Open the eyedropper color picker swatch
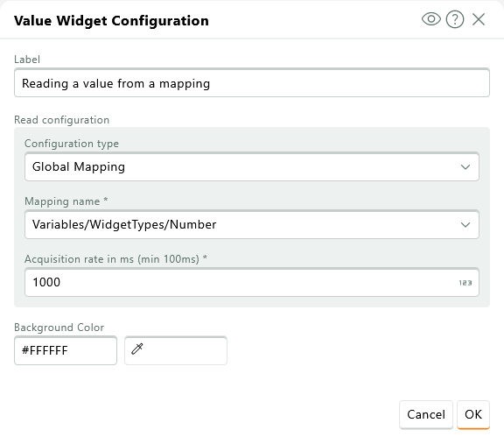Image resolution: width=504 pixels, height=444 pixels. [x=176, y=350]
